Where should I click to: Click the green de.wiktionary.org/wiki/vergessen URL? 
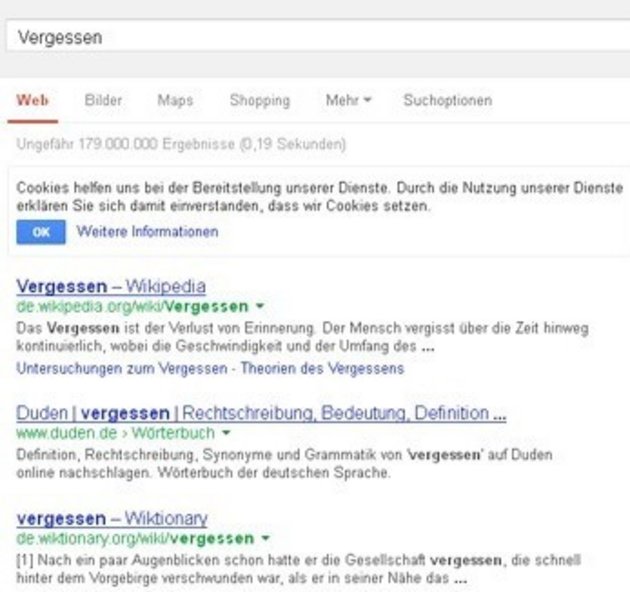134,539
